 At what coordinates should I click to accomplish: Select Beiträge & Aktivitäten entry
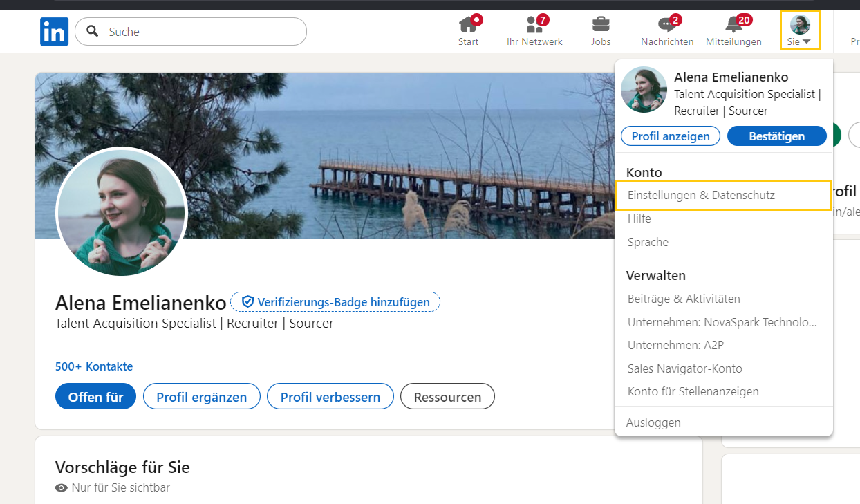click(x=684, y=299)
